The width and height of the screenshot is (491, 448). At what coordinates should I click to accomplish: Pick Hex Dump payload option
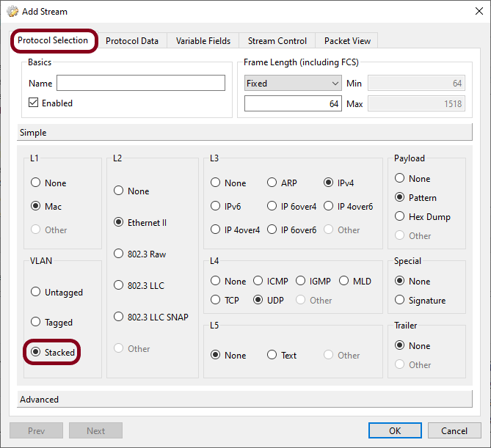coord(400,217)
